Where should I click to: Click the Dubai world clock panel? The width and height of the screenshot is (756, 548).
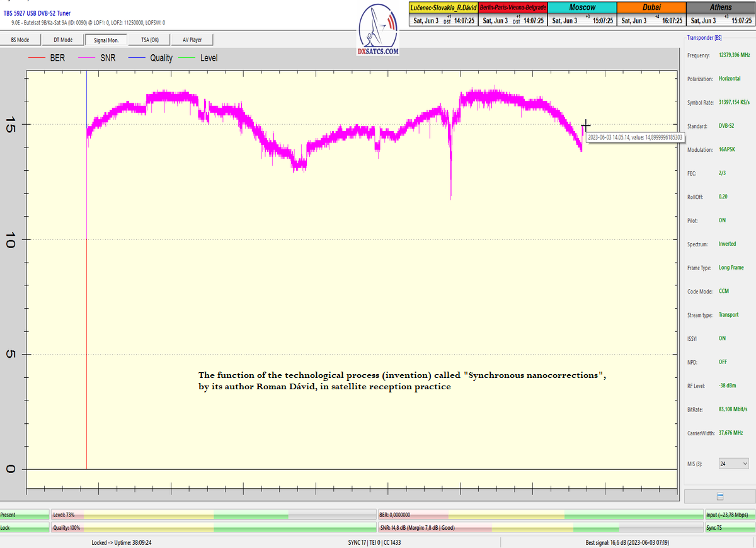click(x=651, y=14)
